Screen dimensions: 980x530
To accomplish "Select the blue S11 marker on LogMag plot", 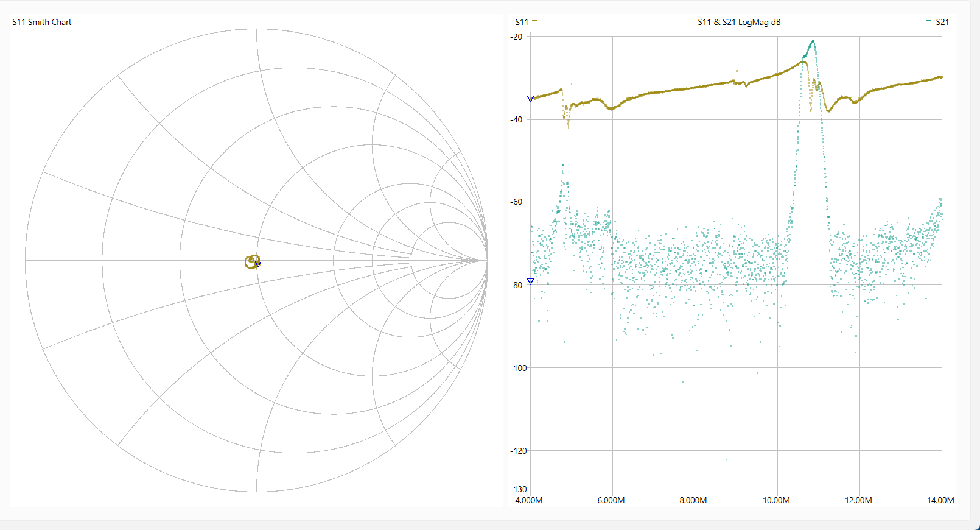I will (530, 99).
